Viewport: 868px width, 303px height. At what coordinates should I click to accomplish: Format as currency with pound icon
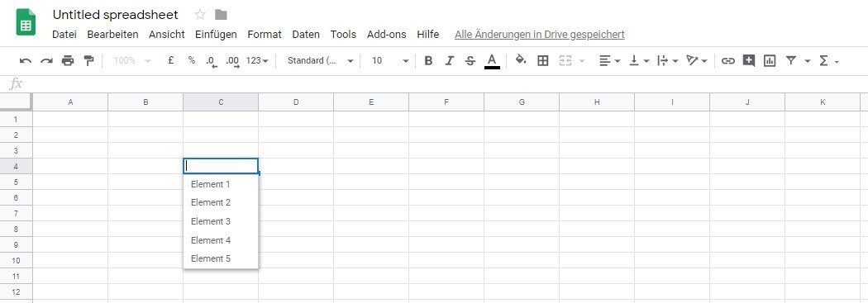click(x=171, y=60)
